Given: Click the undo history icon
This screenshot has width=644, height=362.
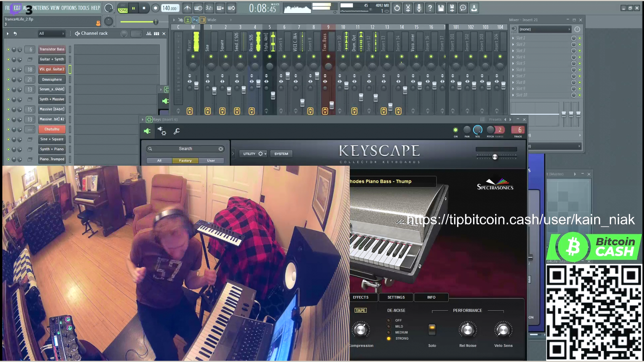Looking at the screenshot, I should [397, 8].
